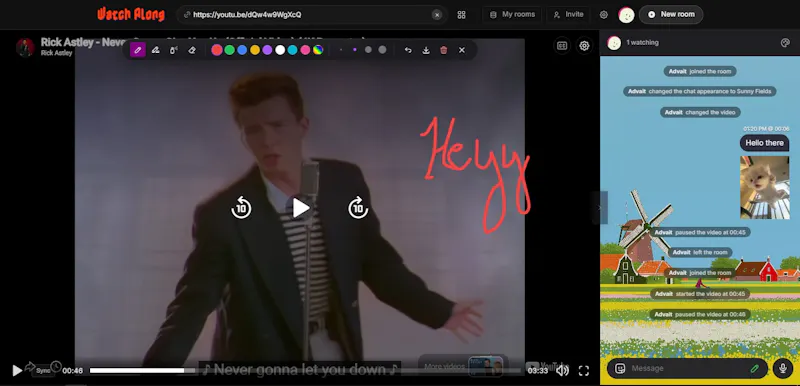The height and width of the screenshot is (386, 800).
Task: Pick the pink drawing color
Action: coord(305,50)
